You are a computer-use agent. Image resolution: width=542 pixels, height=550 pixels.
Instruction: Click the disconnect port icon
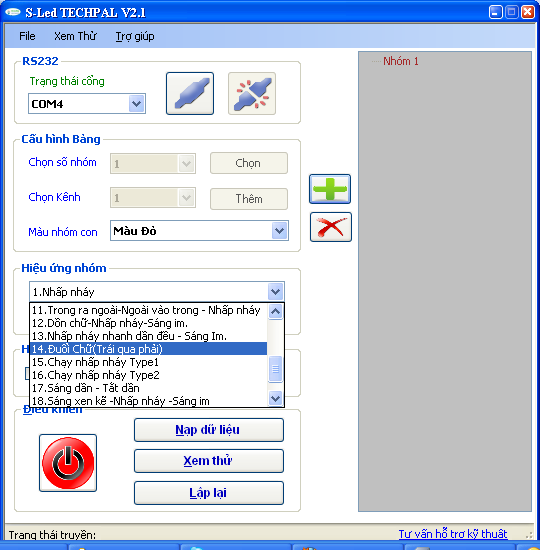252,93
